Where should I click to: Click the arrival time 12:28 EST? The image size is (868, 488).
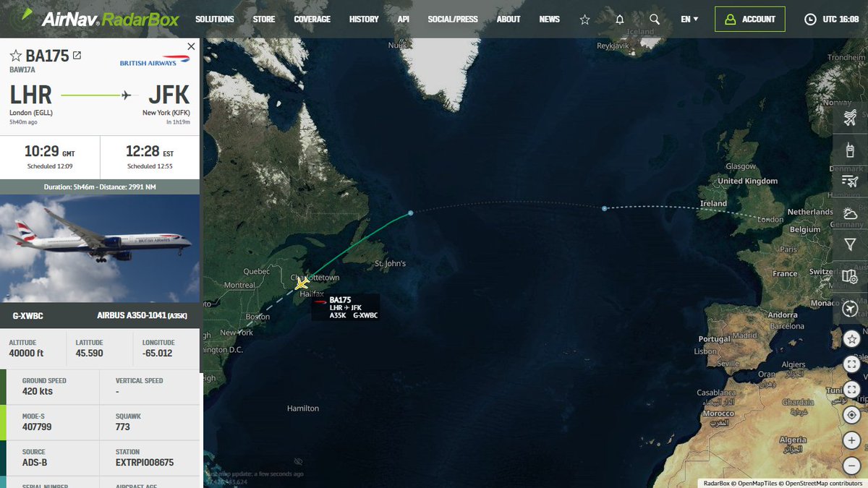coord(150,153)
